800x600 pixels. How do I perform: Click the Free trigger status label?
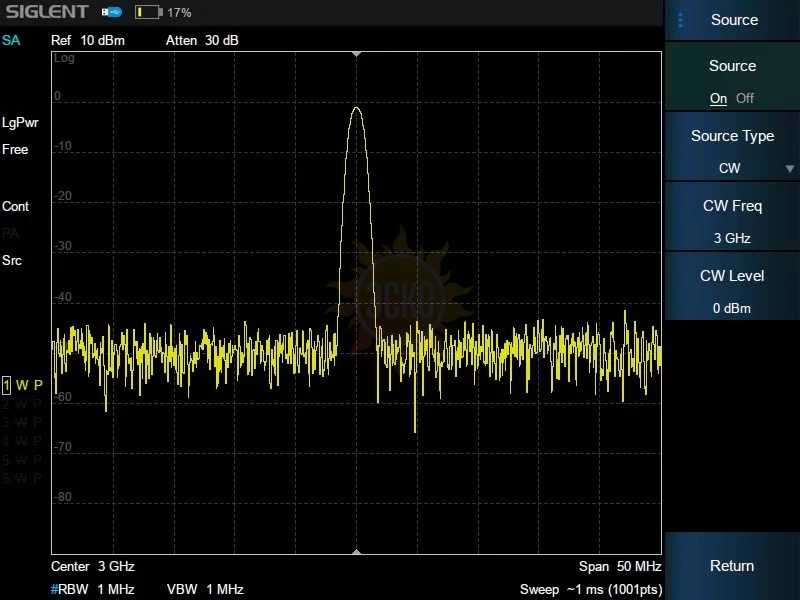(15, 149)
